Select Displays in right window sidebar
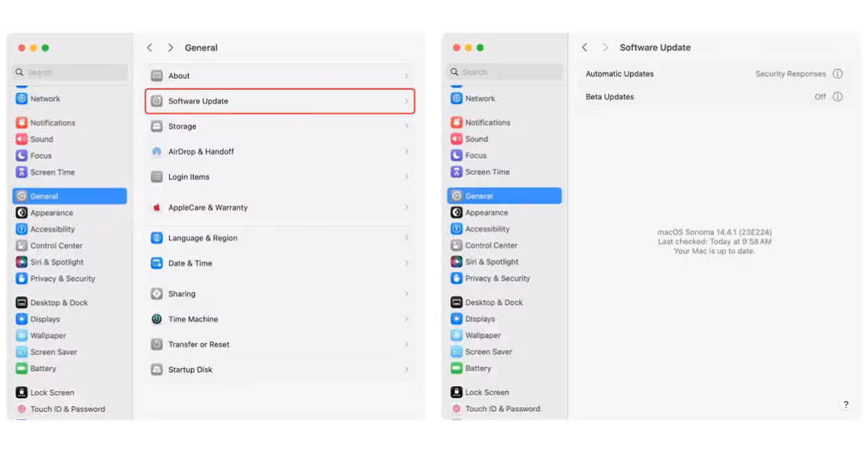The height and width of the screenshot is (456, 868). click(504, 319)
